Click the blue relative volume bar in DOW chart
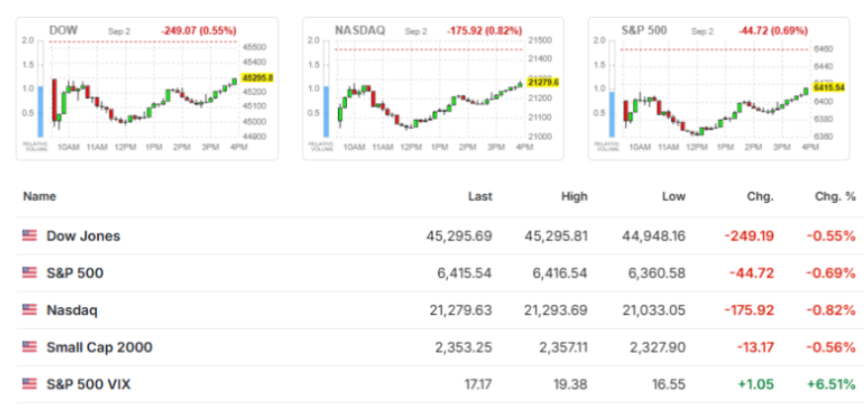Screen dimensions: 868x409 (x=41, y=111)
